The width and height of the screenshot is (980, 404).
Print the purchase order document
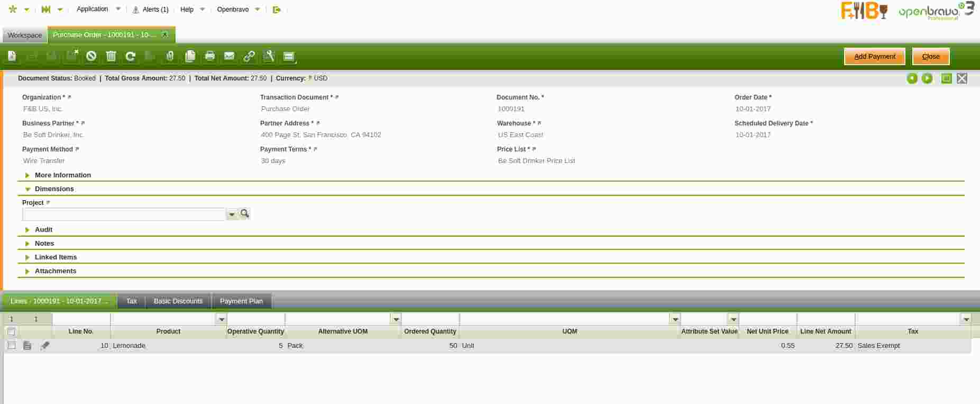click(x=210, y=56)
